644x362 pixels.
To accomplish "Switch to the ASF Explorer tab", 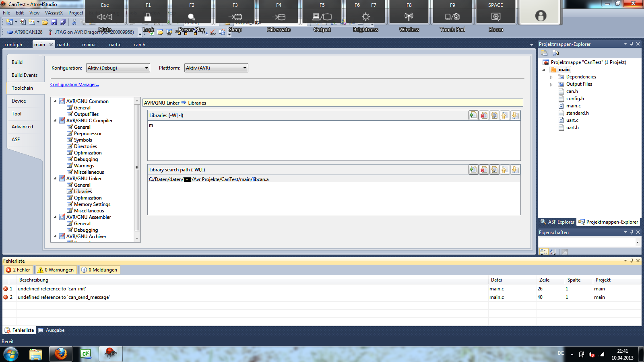I will (x=557, y=222).
